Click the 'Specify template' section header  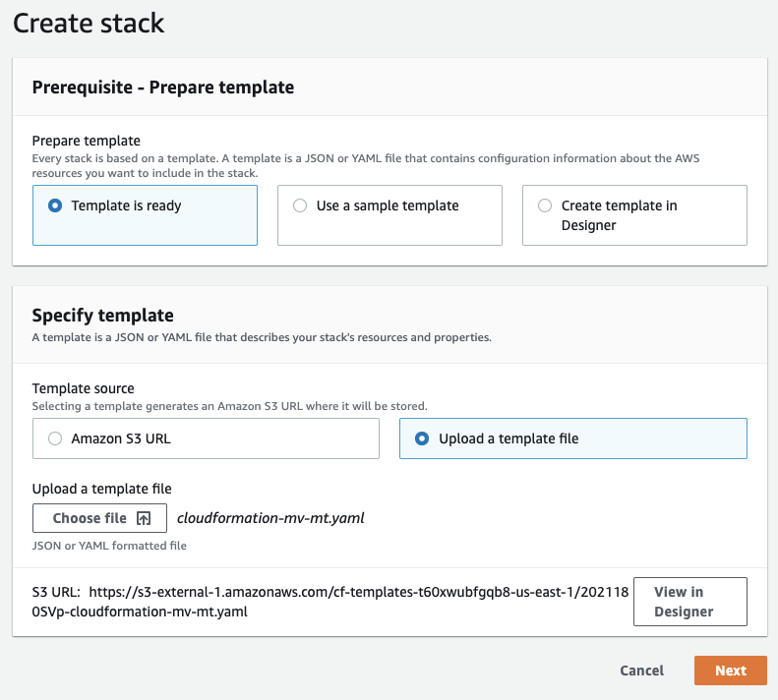(x=103, y=316)
